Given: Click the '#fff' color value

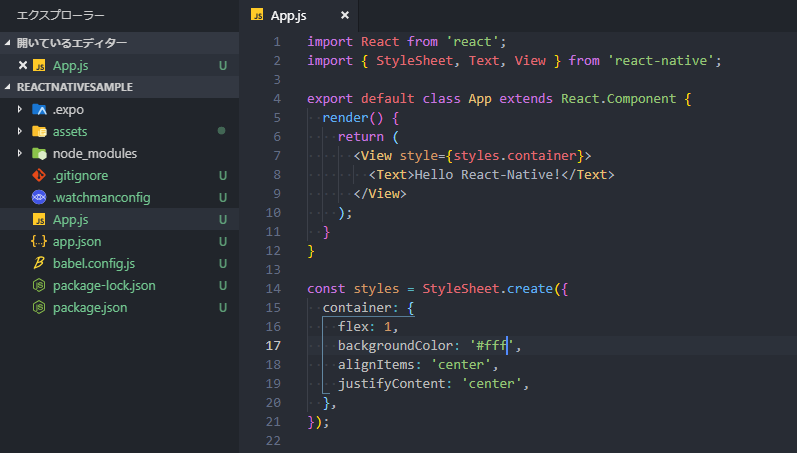Looking at the screenshot, I should [x=491, y=346].
